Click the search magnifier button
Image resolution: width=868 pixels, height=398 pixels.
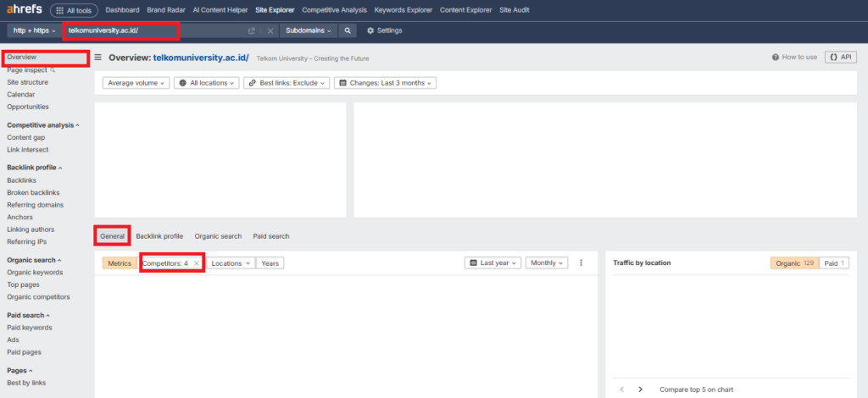(347, 30)
